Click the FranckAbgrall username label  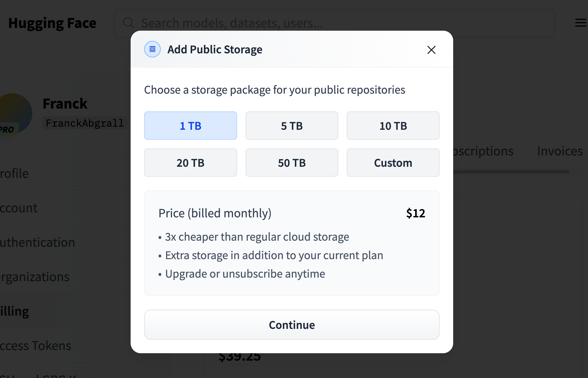coord(85,123)
